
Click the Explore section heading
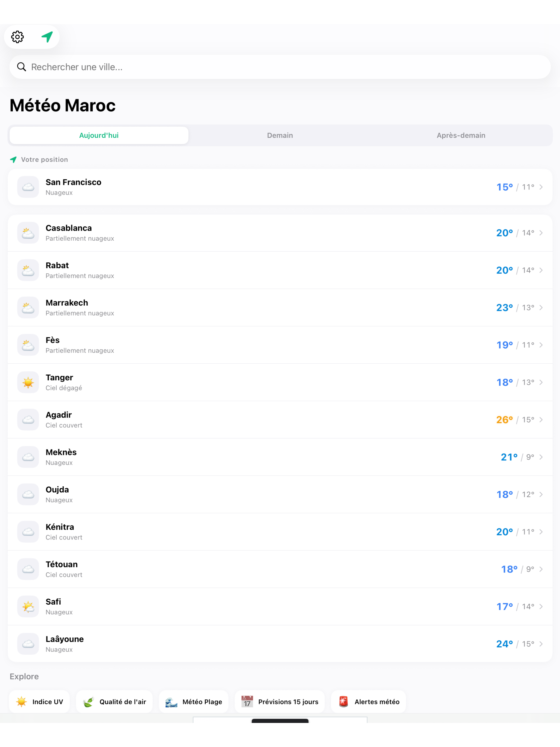click(x=24, y=676)
